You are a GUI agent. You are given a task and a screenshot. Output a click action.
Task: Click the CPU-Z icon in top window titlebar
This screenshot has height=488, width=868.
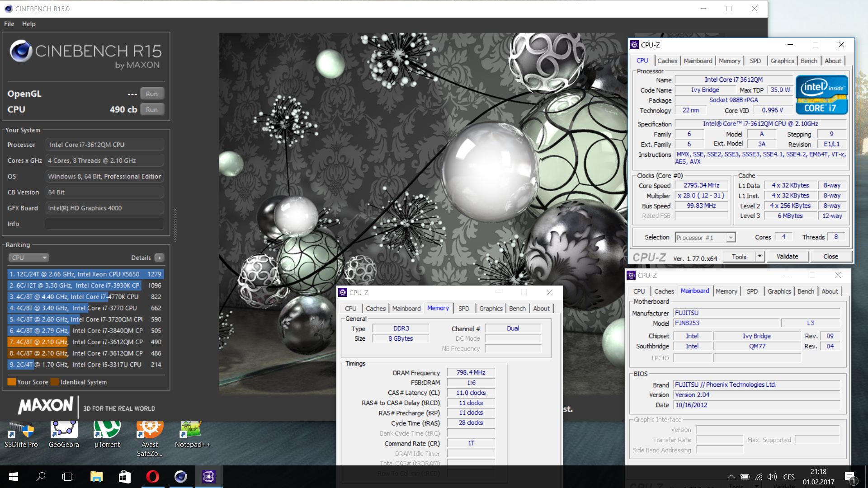click(x=634, y=45)
